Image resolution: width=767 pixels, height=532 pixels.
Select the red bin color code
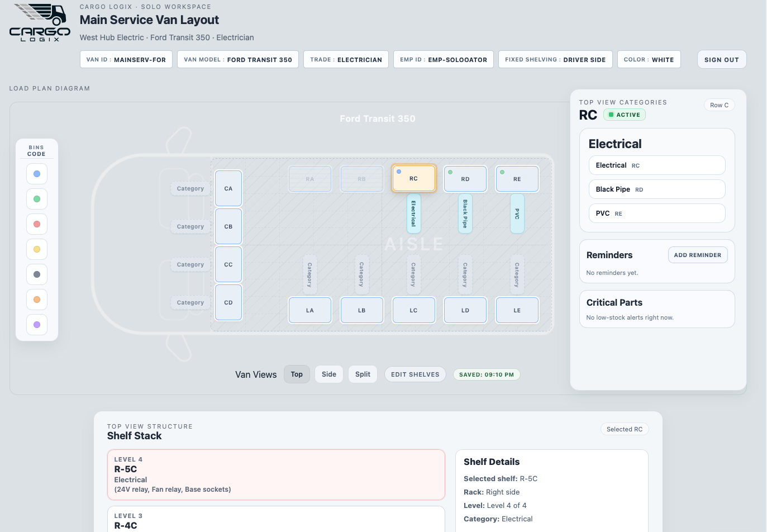tap(37, 224)
